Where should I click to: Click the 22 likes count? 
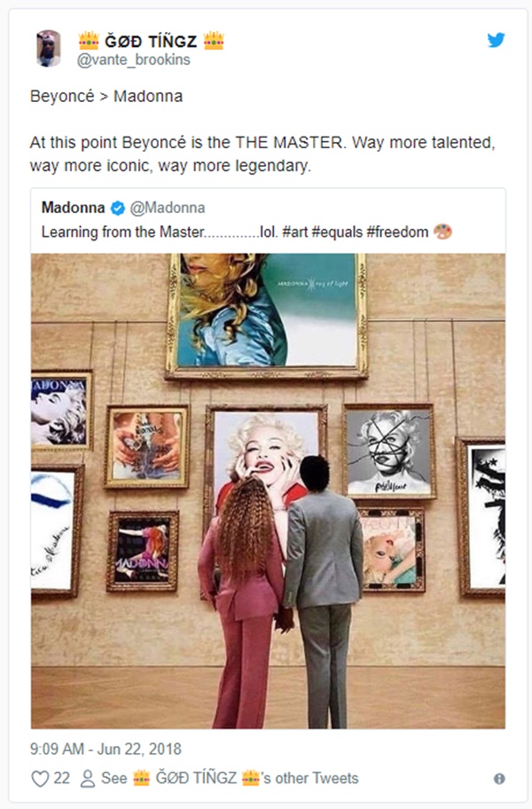[x=61, y=778]
